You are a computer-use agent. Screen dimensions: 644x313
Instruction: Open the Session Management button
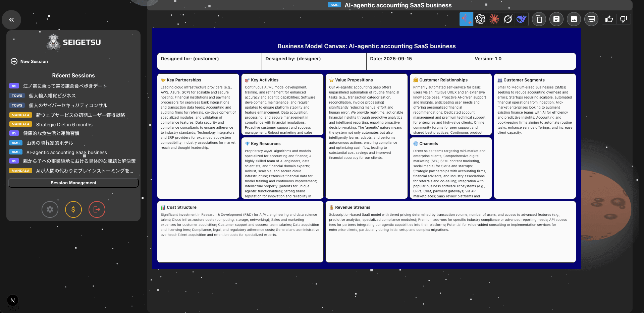(73, 183)
